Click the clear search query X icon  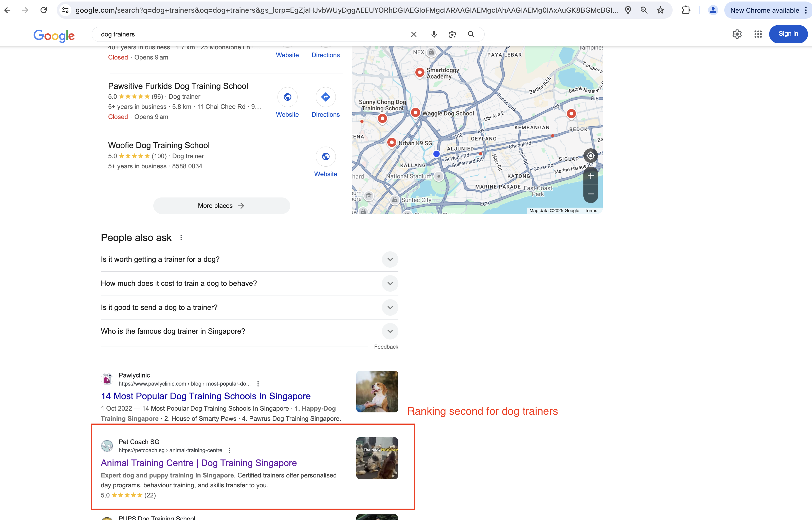[414, 34]
